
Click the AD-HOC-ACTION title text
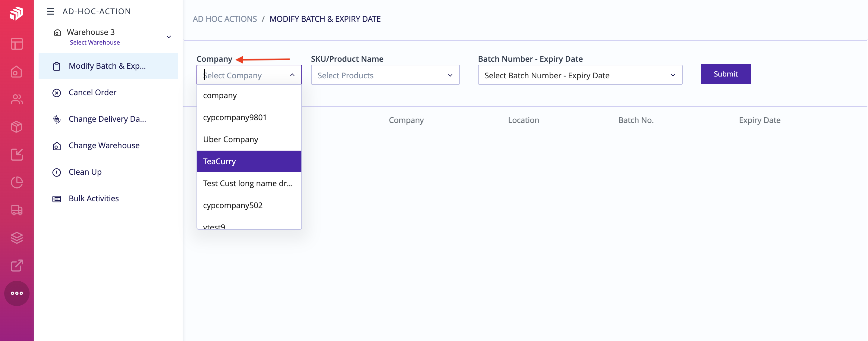click(x=97, y=11)
